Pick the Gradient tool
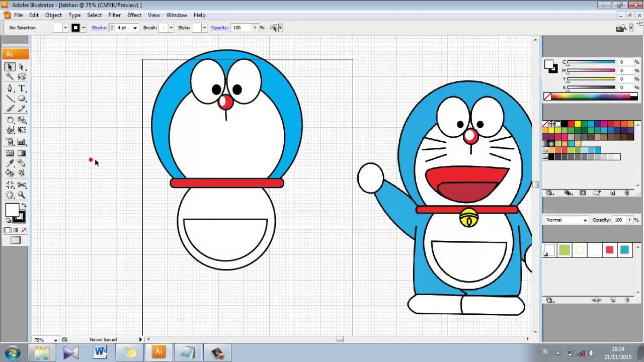This screenshot has height=362, width=644. pos(22,153)
